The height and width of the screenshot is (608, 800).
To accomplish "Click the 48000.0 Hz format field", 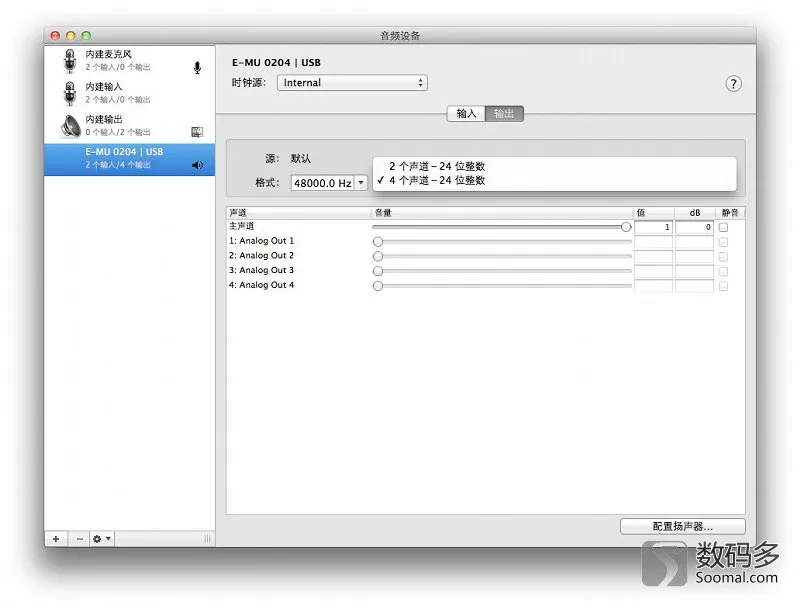I will coord(323,183).
